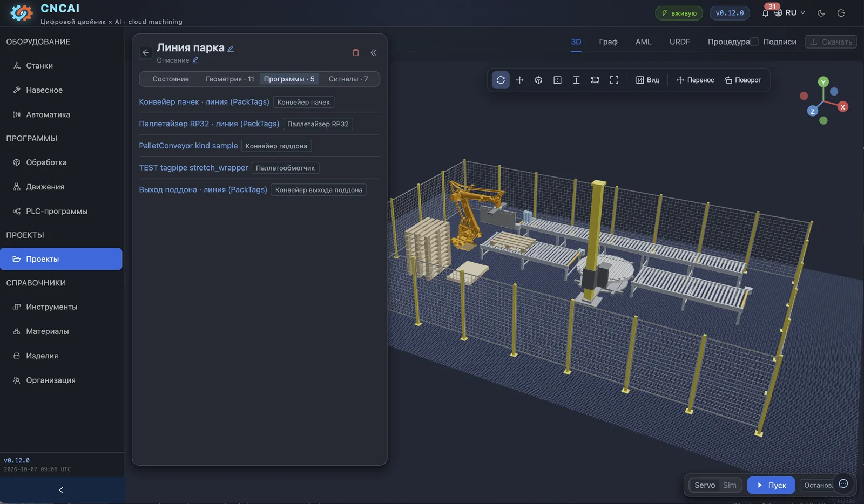Click the green вживую status badge

pyautogui.click(x=679, y=13)
